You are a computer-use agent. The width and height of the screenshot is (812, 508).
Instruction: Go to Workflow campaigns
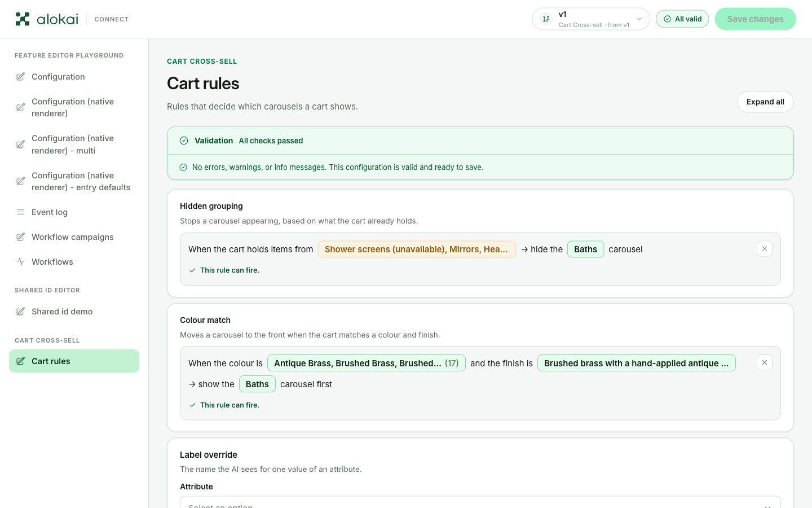click(x=74, y=237)
